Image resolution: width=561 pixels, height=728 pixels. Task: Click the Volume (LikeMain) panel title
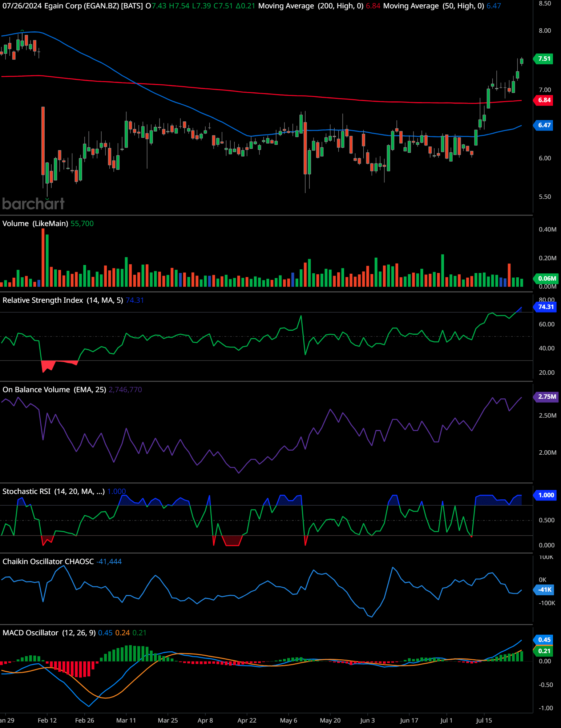[x=35, y=224]
